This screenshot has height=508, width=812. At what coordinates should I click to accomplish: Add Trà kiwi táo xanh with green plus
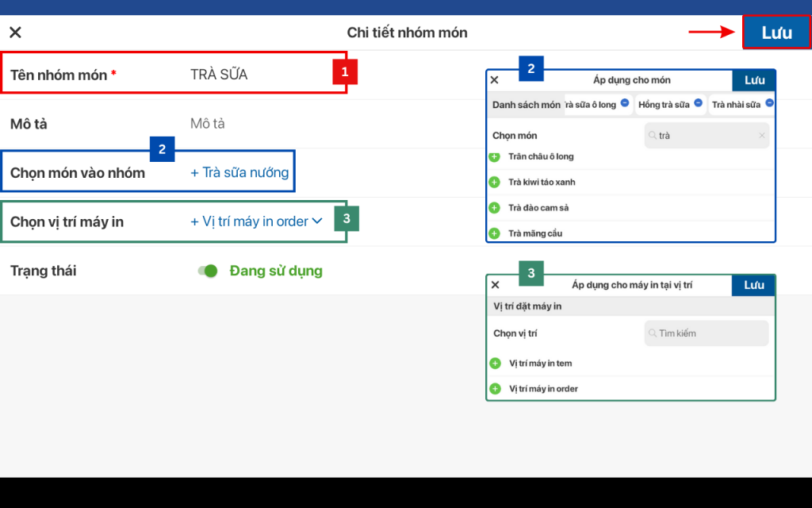494,183
